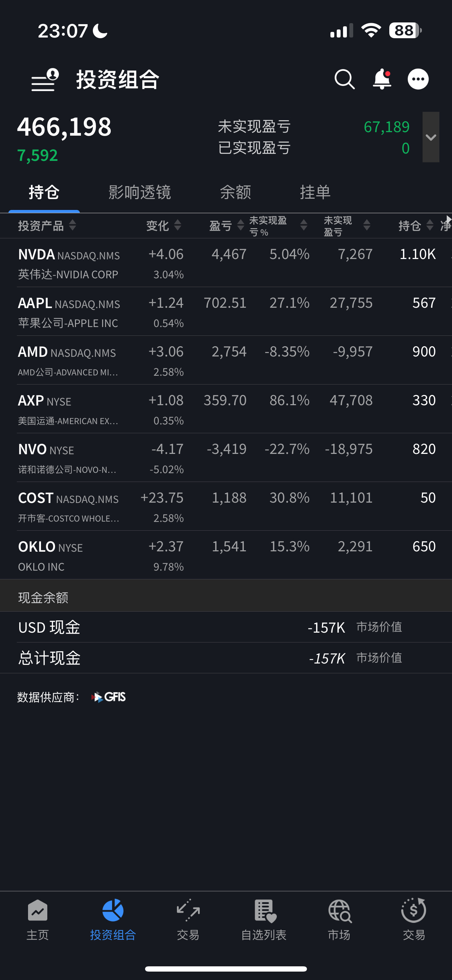The image size is (452, 980).
Task: Sort by 变化 column arrows
Action: 178,225
